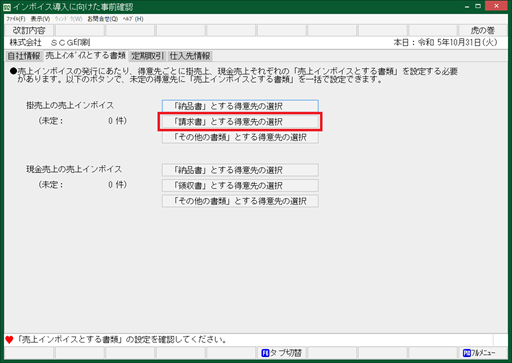Click the 掛売上の売上インボイス label

(x=70, y=105)
